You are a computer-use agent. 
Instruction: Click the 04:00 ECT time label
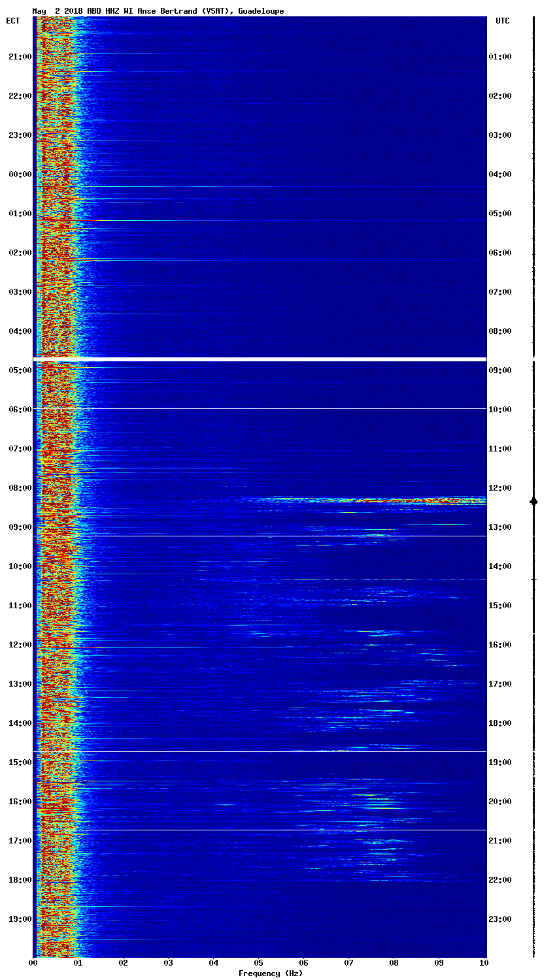(x=20, y=331)
